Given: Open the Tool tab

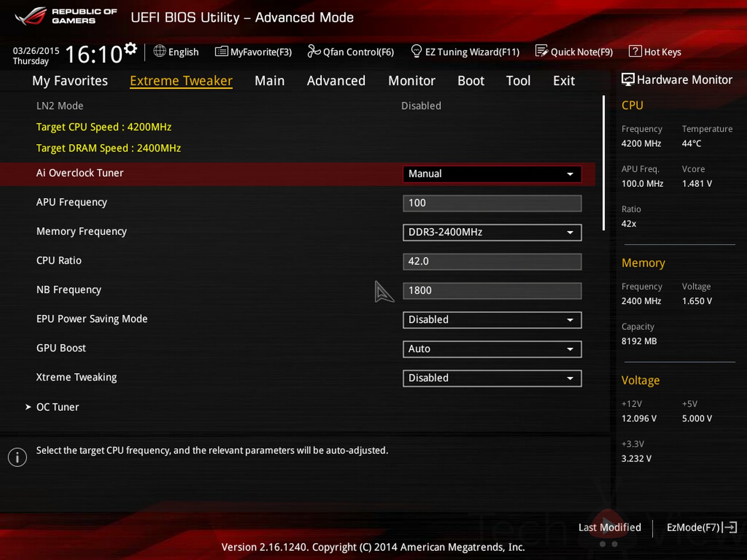Looking at the screenshot, I should [518, 81].
